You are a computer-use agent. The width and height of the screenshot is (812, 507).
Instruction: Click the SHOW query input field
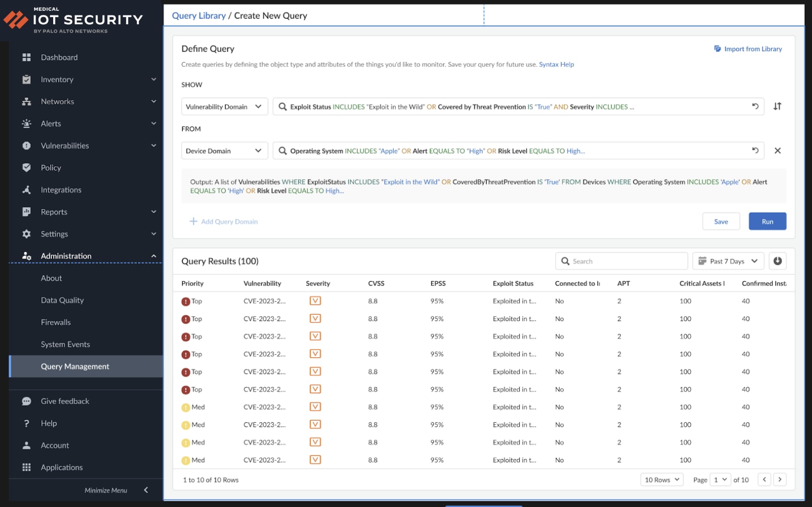point(518,106)
